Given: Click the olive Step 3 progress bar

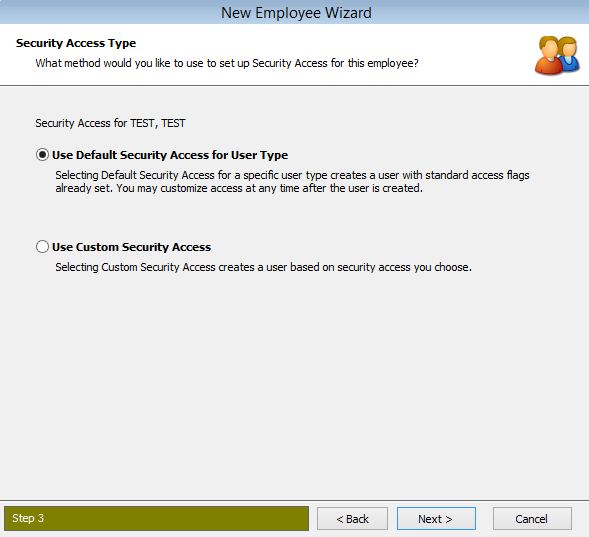Looking at the screenshot, I should (x=156, y=518).
